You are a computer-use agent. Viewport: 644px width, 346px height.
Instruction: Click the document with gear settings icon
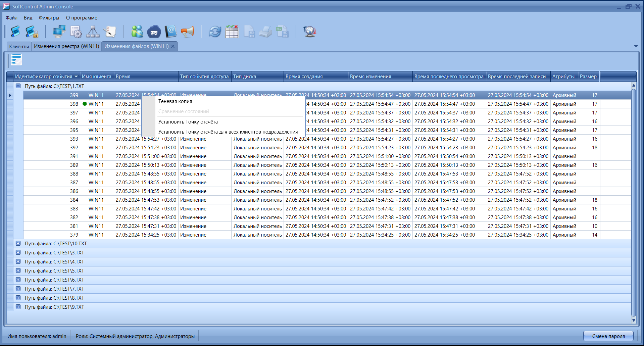[x=76, y=32]
